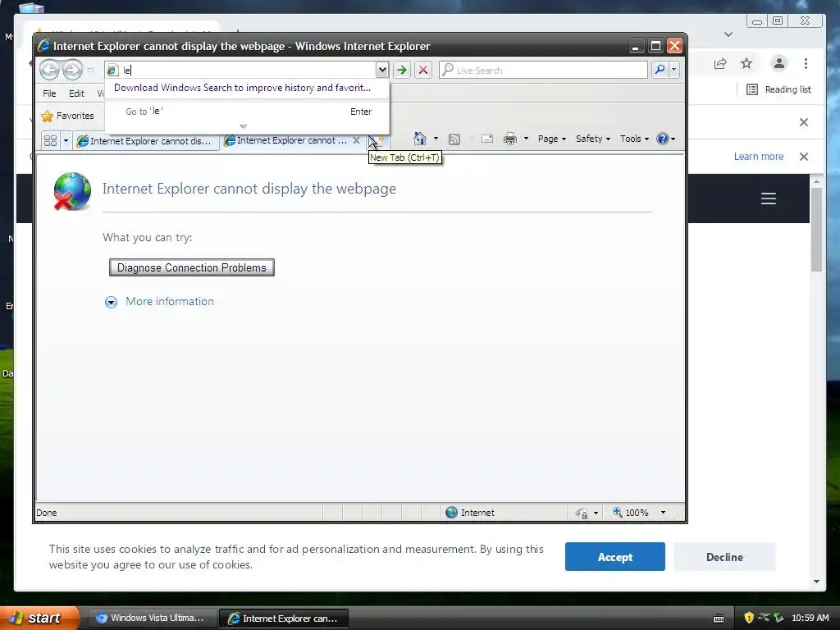The height and width of the screenshot is (630, 840).
Task: Click the Live Search input box
Action: tap(543, 70)
